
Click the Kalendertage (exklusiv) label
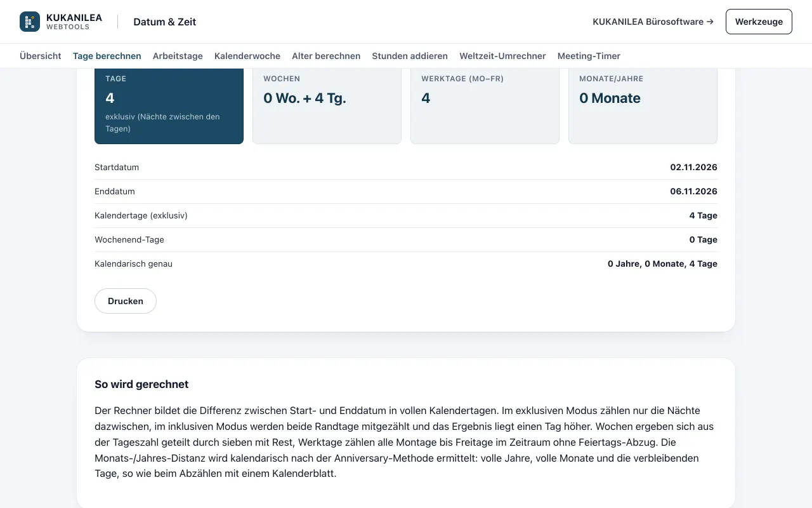tap(141, 216)
